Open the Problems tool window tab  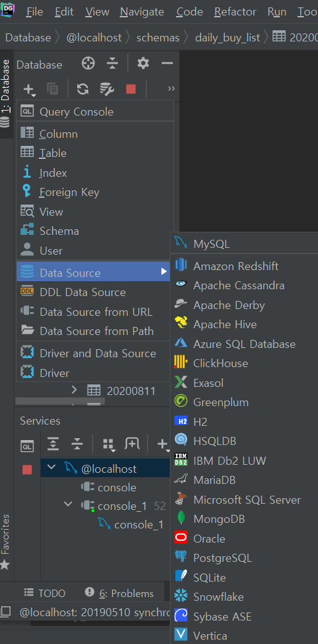point(119,593)
